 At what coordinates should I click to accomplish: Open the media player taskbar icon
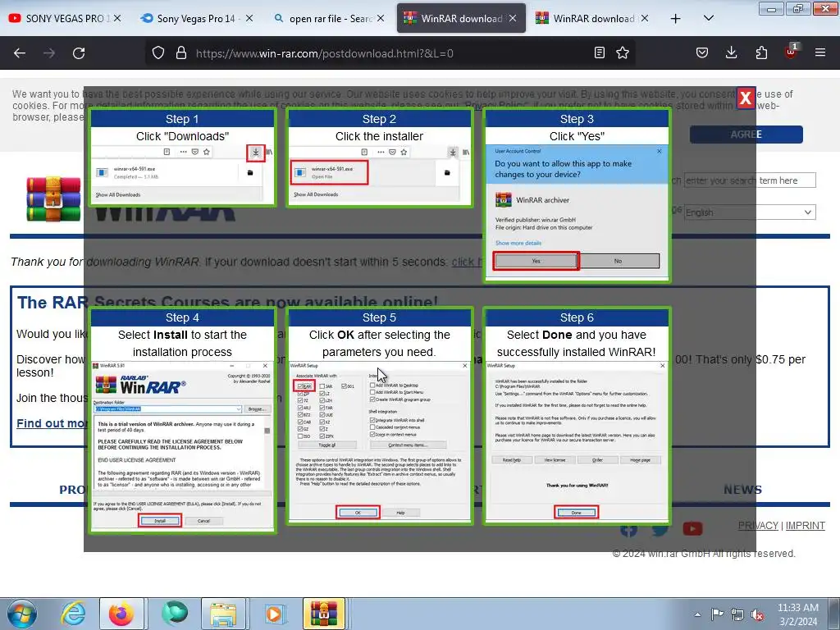click(x=274, y=614)
